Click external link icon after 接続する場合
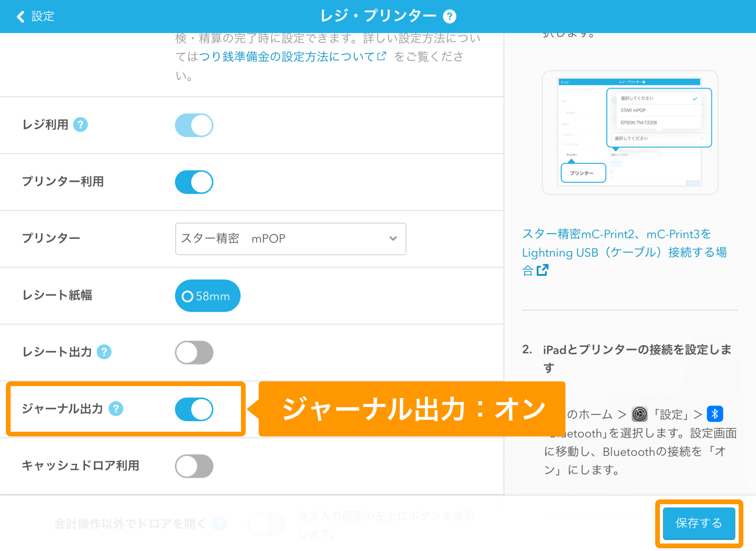This screenshot has height=551, width=756. click(x=543, y=270)
